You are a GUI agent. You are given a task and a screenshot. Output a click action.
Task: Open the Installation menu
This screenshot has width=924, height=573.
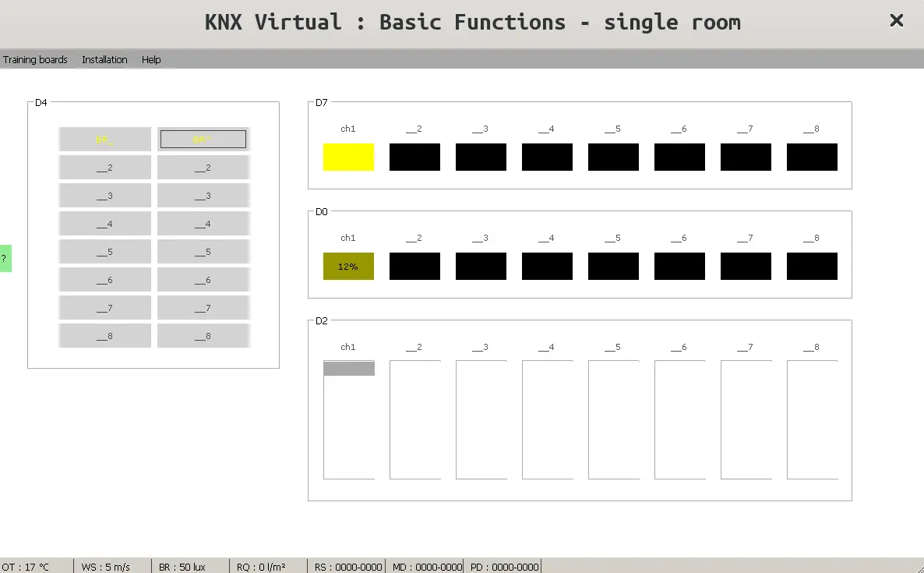point(104,60)
